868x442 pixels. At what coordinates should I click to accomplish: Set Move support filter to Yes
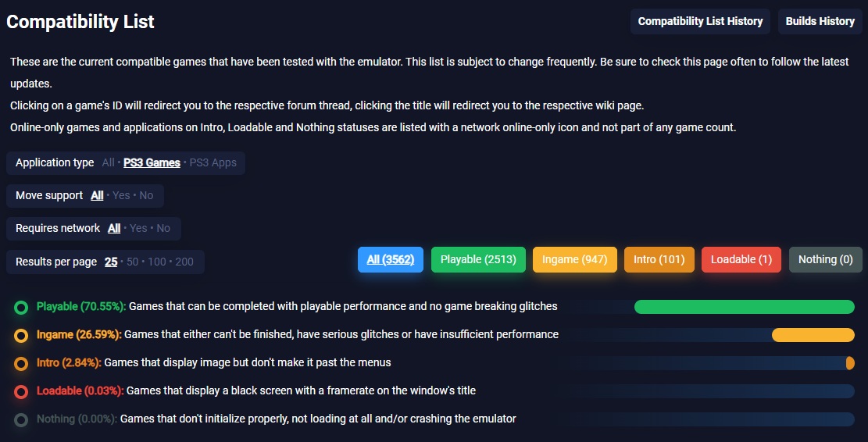coord(121,195)
